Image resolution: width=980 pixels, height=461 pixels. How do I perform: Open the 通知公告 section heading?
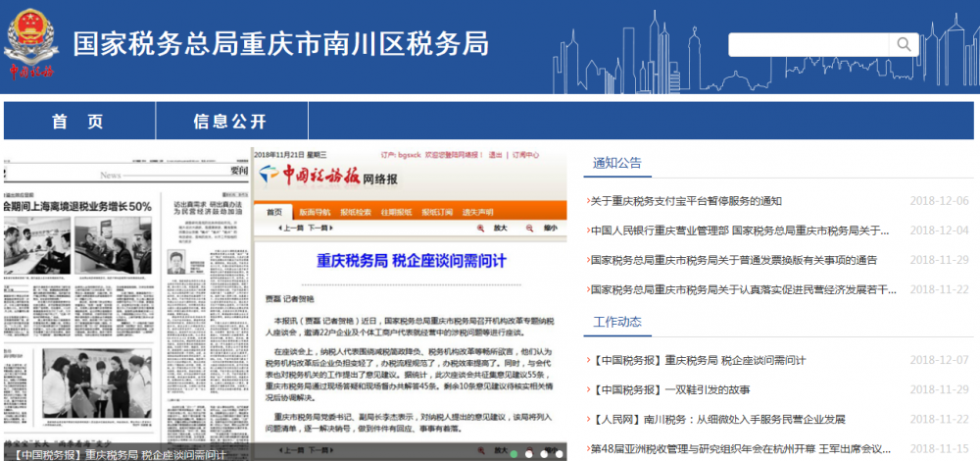617,163
